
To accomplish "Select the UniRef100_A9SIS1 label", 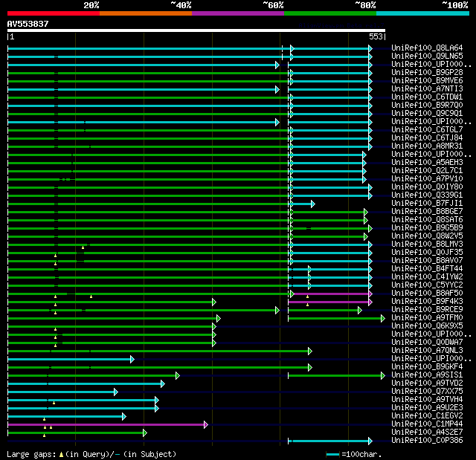I will coord(427,375).
